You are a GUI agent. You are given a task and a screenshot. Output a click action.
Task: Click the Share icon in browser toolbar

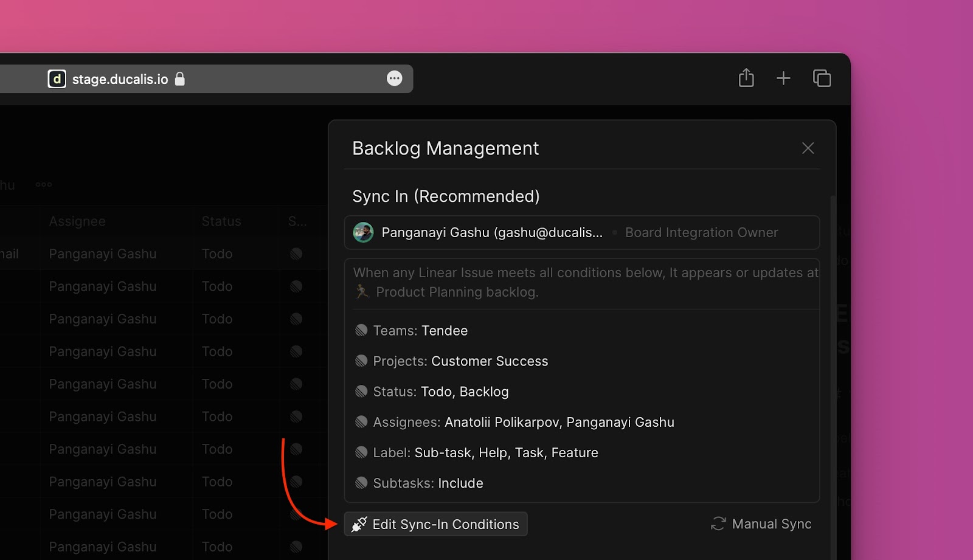coord(746,78)
